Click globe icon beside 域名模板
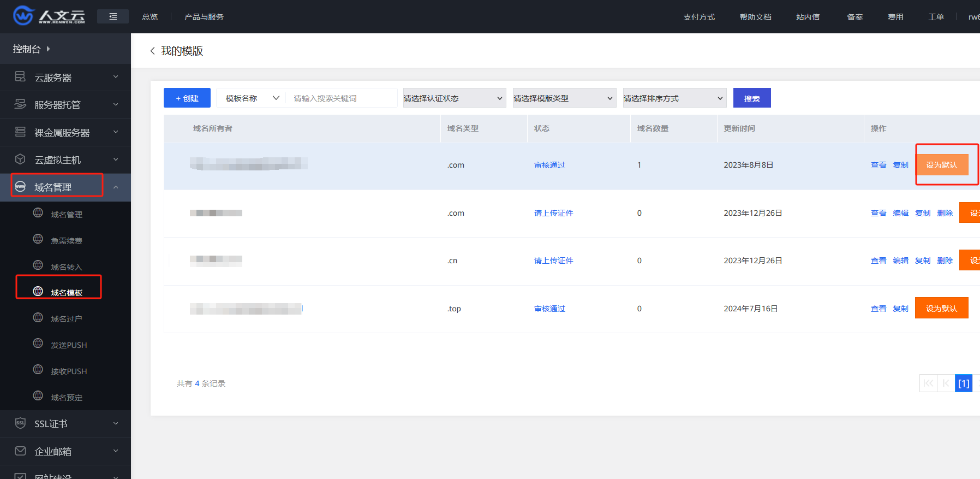This screenshot has width=980, height=479. coord(38,292)
